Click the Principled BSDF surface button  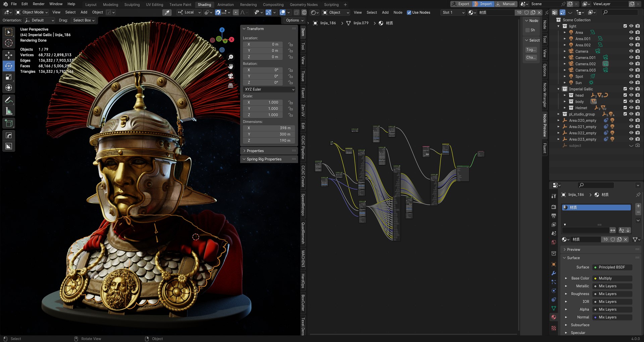[612, 267]
